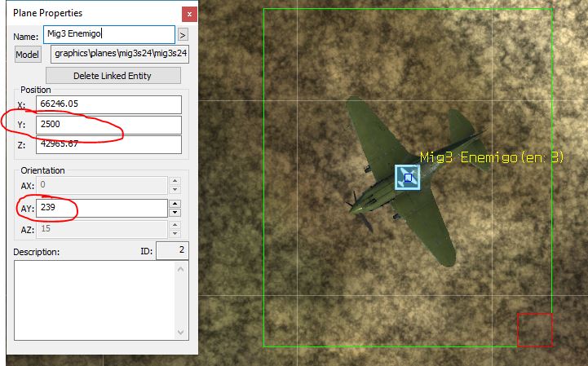
Task: Increase AY with up spinner arrow
Action: 175,204
